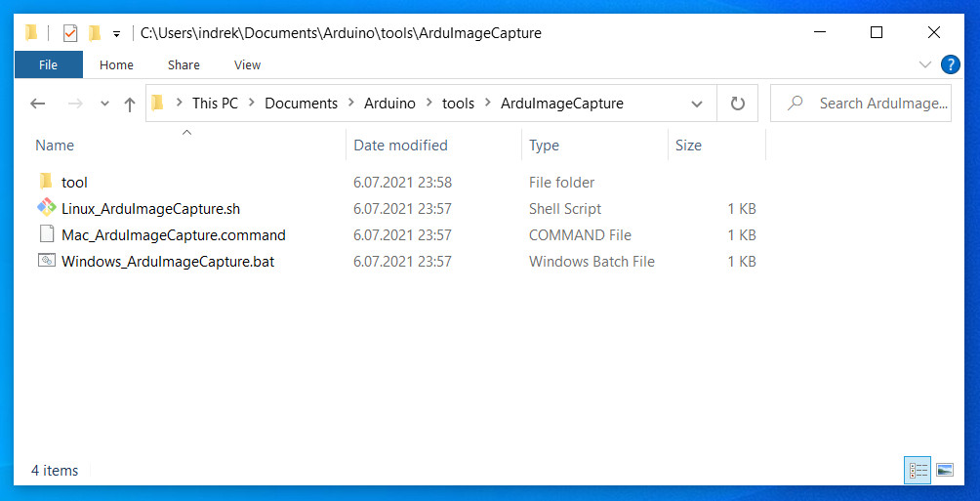
Task: Click the Back navigation arrow
Action: [38, 104]
